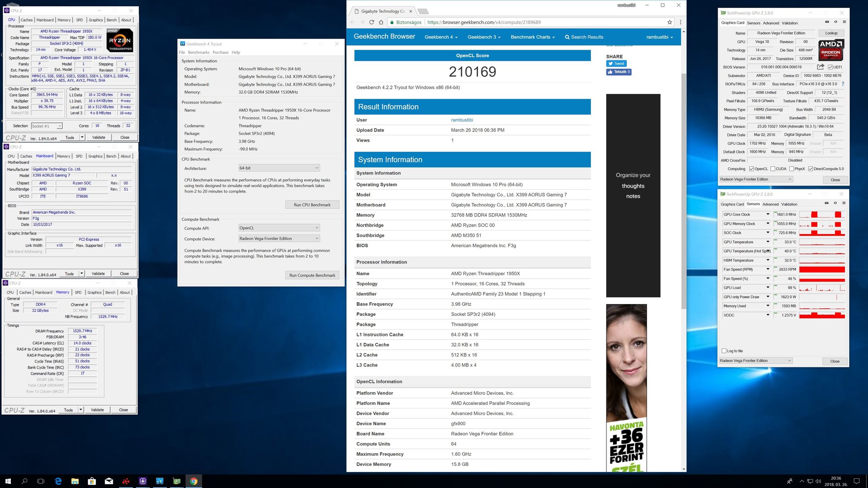868x488 pixels.
Task: Click the Chrome home icon
Action: pos(381,22)
